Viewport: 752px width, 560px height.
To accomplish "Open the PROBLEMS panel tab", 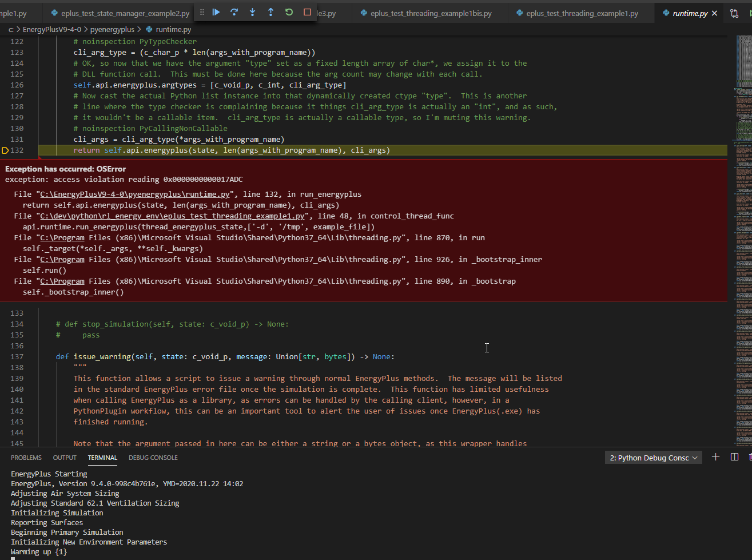I will (x=26, y=458).
